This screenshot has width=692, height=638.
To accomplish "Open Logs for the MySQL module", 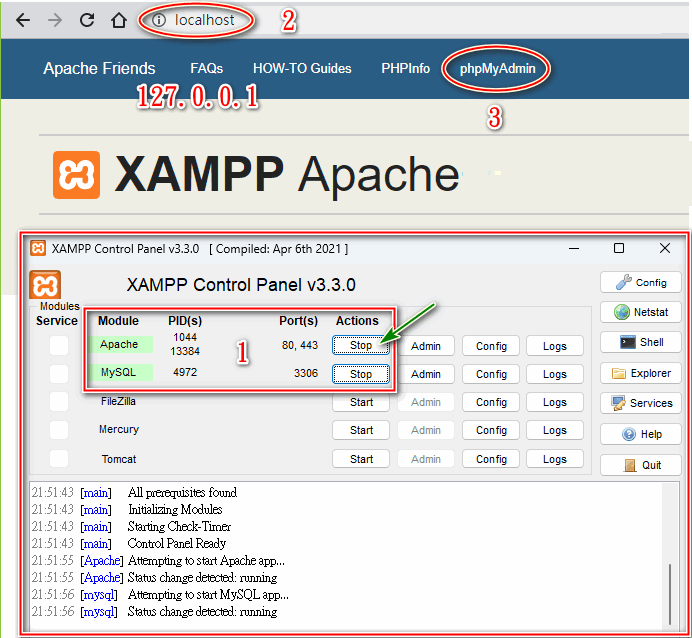I will [555, 374].
